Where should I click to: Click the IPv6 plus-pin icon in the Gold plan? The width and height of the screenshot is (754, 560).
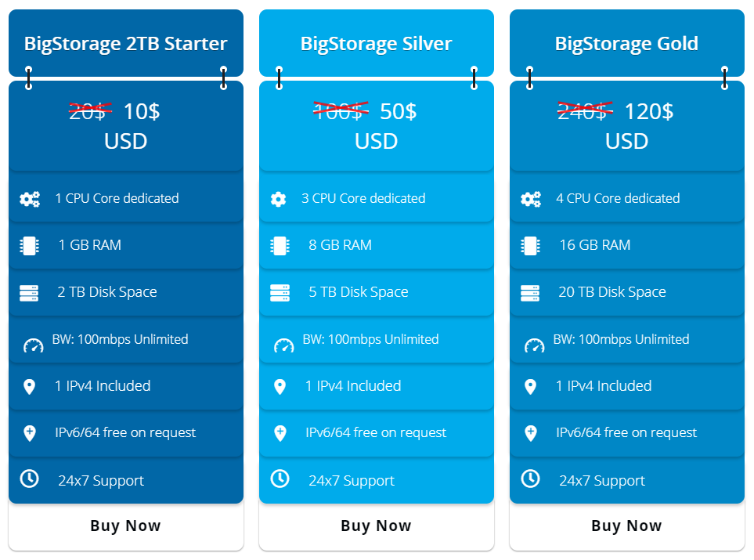[x=531, y=433]
